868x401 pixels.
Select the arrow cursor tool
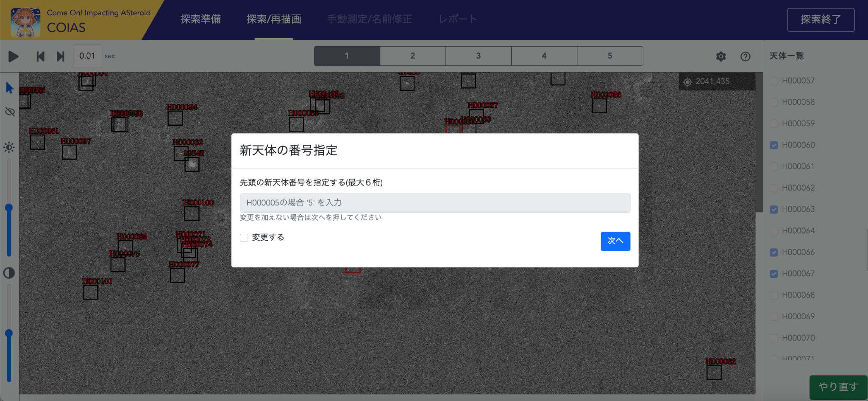coord(10,88)
